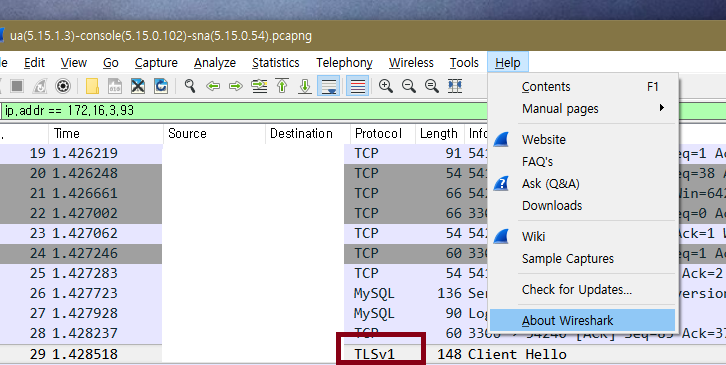Screen dimensions: 726x365
Task: Select Ask (Q&A) menu entry
Action: pyautogui.click(x=583, y=184)
